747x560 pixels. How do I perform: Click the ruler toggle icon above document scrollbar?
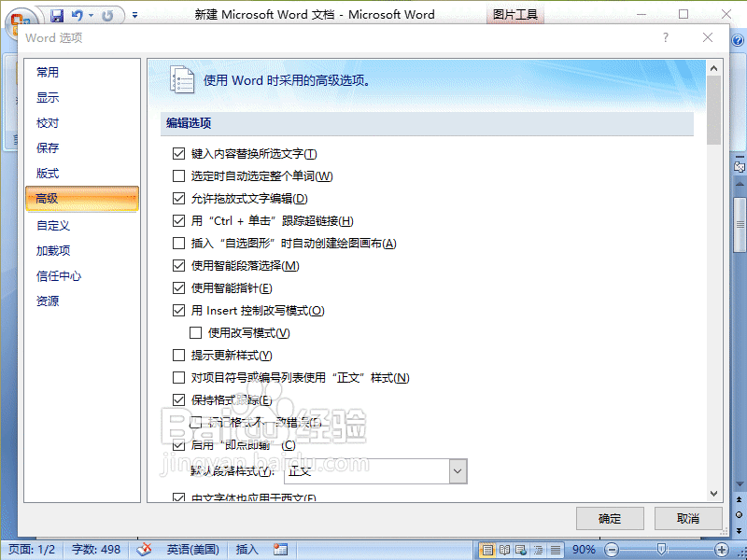point(740,167)
